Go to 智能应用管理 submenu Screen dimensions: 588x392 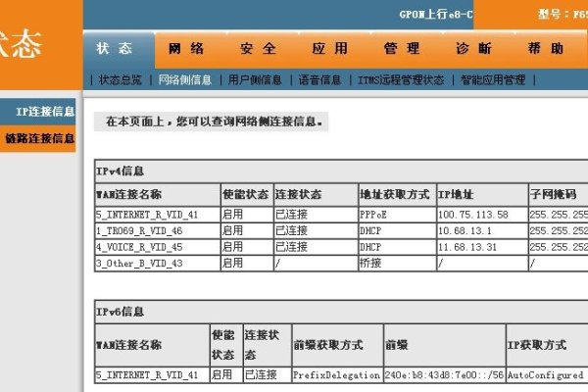pyautogui.click(x=493, y=80)
